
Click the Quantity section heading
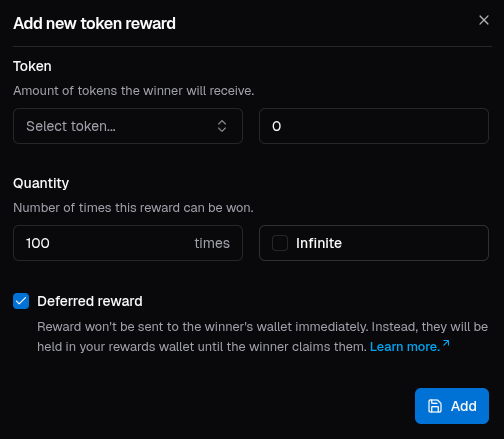(41, 183)
